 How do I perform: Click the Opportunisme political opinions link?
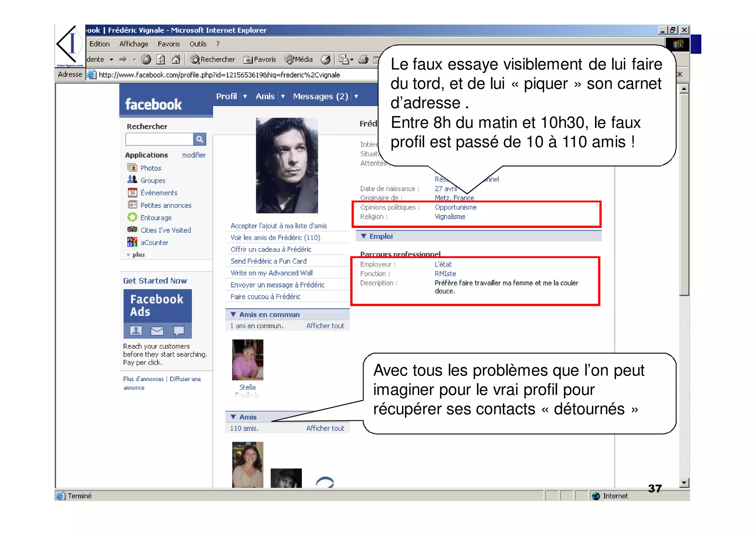click(456, 207)
